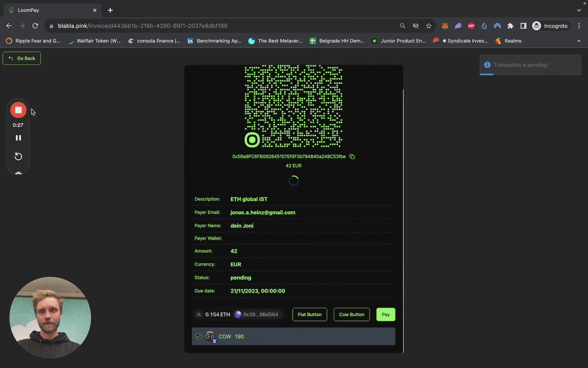This screenshot has width=588, height=368.
Task: Open a new browser tab
Action: click(x=110, y=10)
